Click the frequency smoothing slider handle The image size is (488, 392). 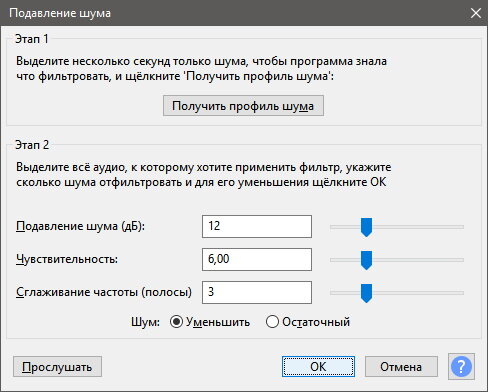click(366, 293)
